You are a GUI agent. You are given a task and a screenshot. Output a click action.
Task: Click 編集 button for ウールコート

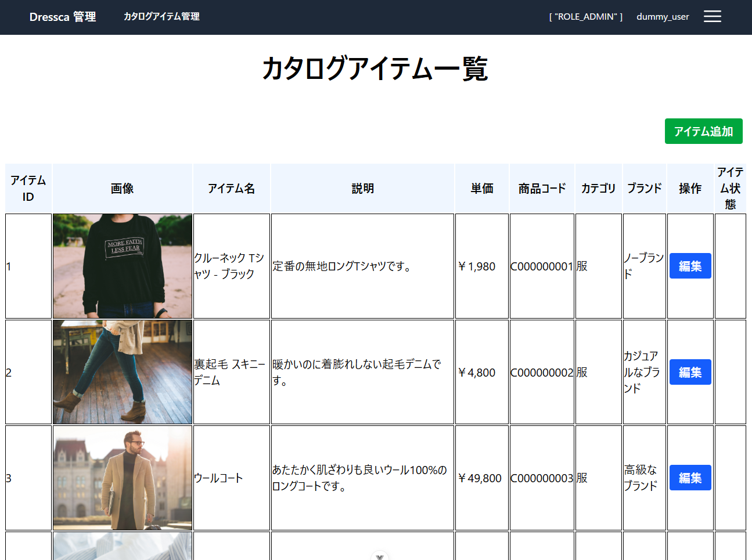coord(690,478)
